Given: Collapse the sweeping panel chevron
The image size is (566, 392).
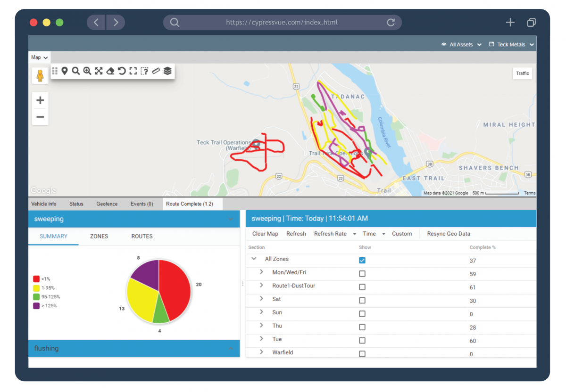Looking at the screenshot, I should 231,219.
